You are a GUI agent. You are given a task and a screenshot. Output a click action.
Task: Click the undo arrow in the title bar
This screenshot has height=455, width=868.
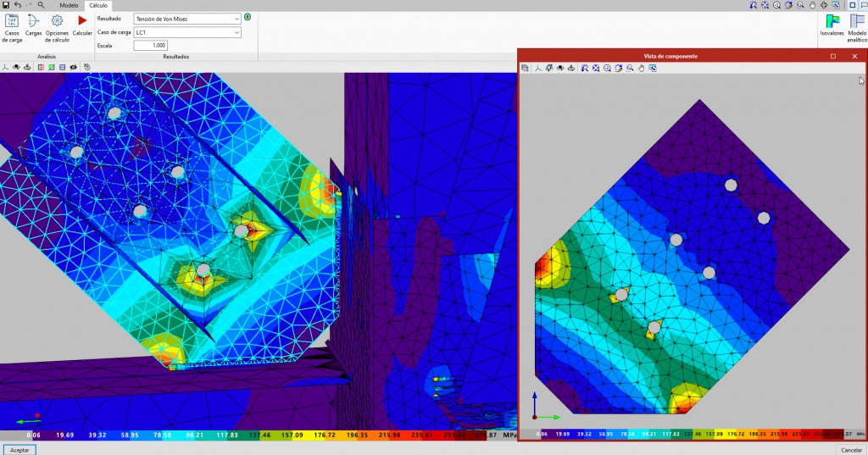(x=18, y=5)
